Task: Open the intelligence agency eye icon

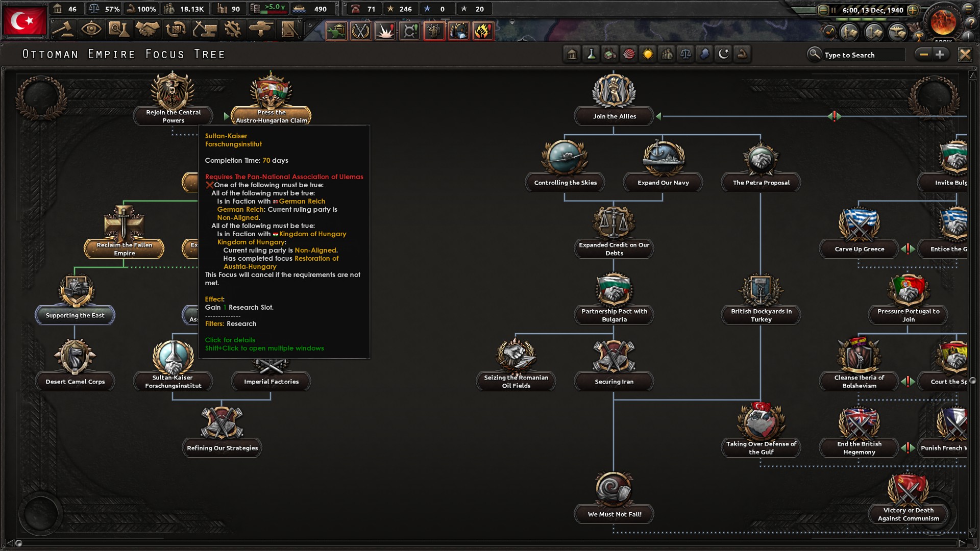Action: pos(91,30)
